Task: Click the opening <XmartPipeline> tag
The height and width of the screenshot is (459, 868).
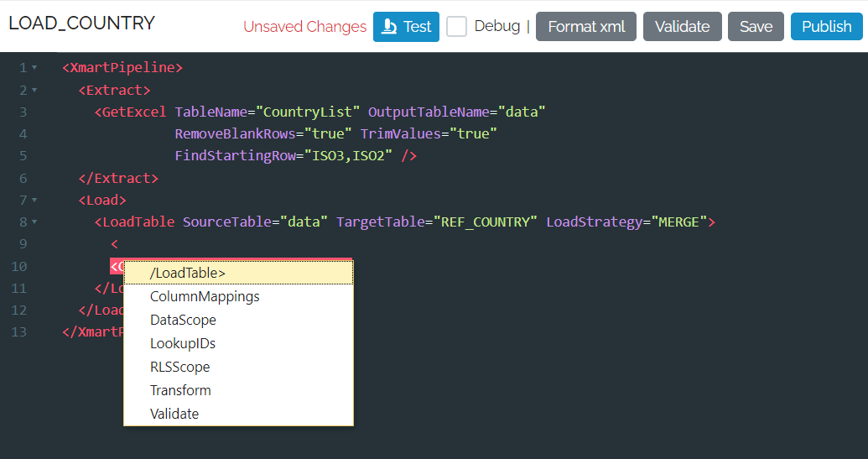Action: 122,67
